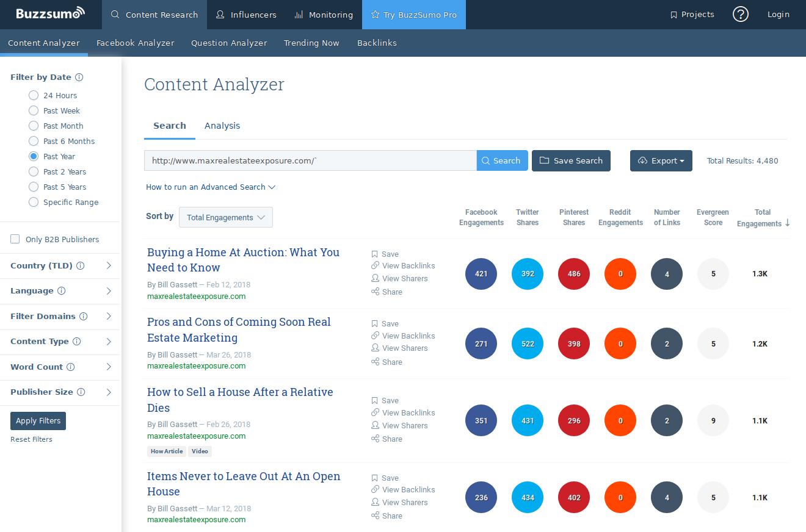Click Evergreen score circle 9 for Sell a House

pos(713,421)
